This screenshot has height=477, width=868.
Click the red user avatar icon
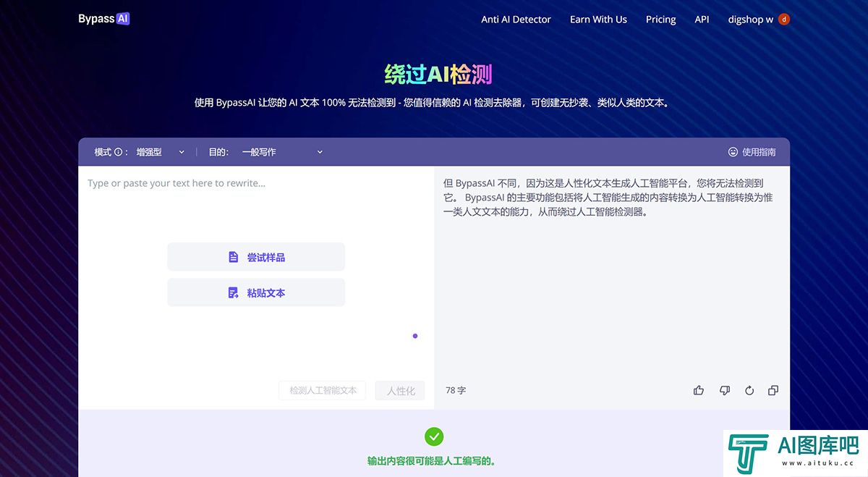[784, 20]
